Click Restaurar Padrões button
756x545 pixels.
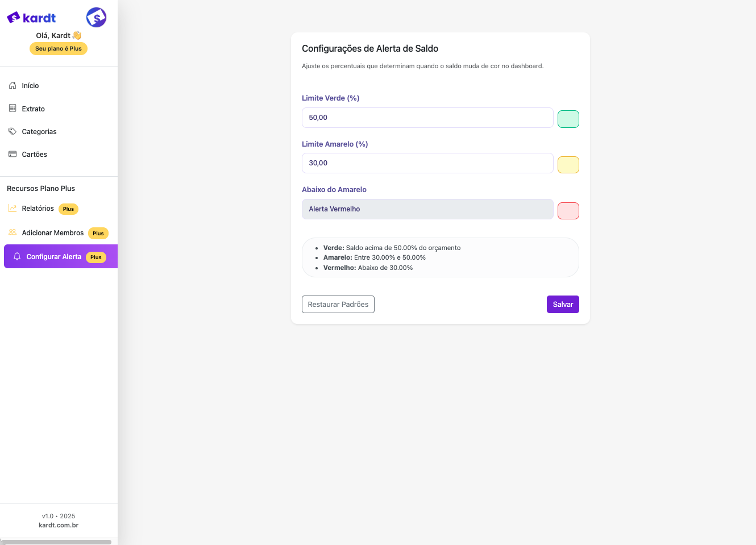point(338,304)
